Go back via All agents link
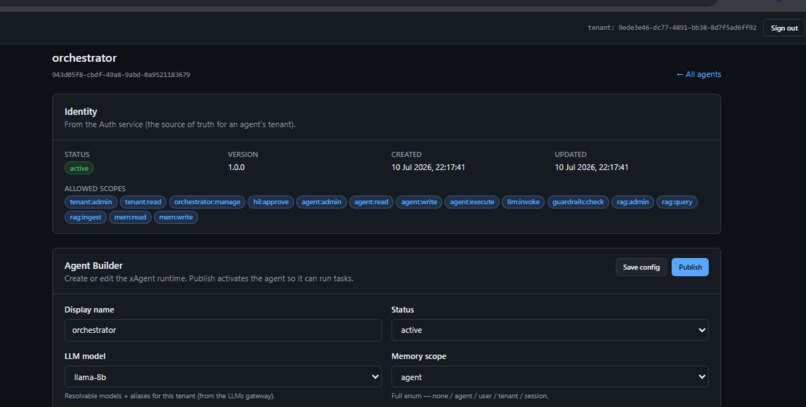806x407 pixels. (x=699, y=75)
